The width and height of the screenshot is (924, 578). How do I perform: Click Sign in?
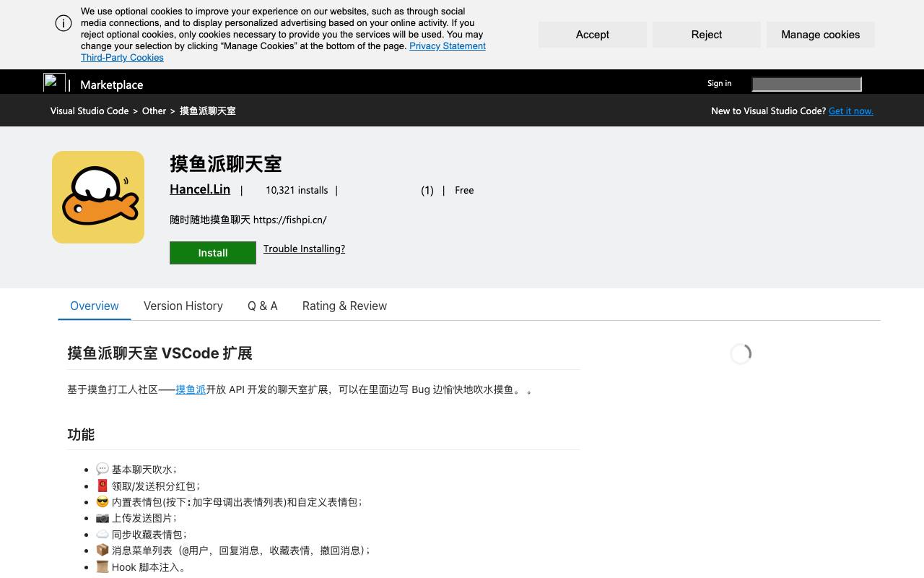point(719,83)
